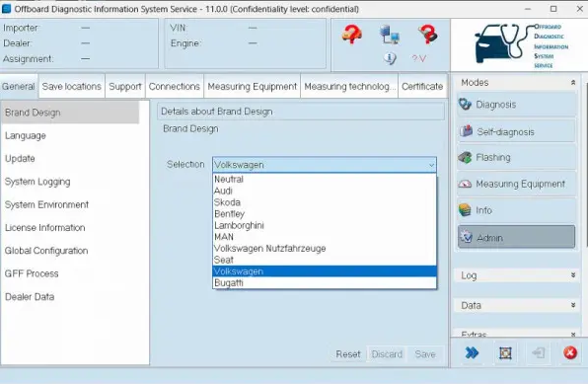Select License Information in the list

click(70, 227)
